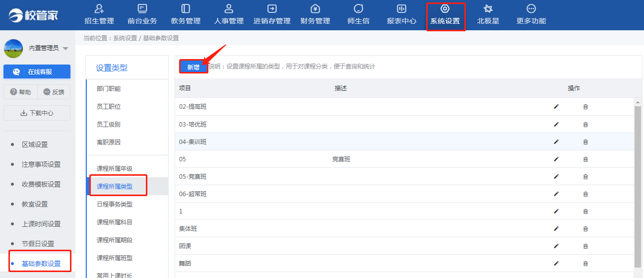This screenshot has width=644, height=278.
Task: Open 前台业务 module
Action: pos(142,14)
